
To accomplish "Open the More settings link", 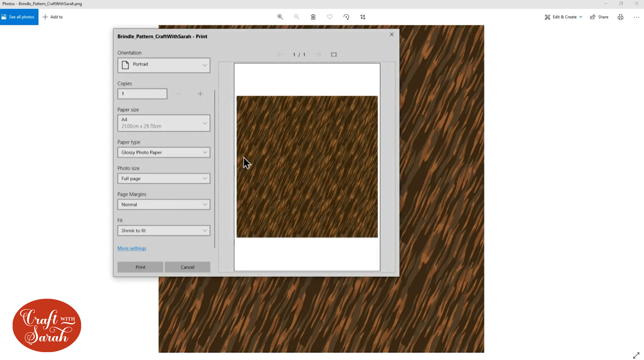I will 132,248.
